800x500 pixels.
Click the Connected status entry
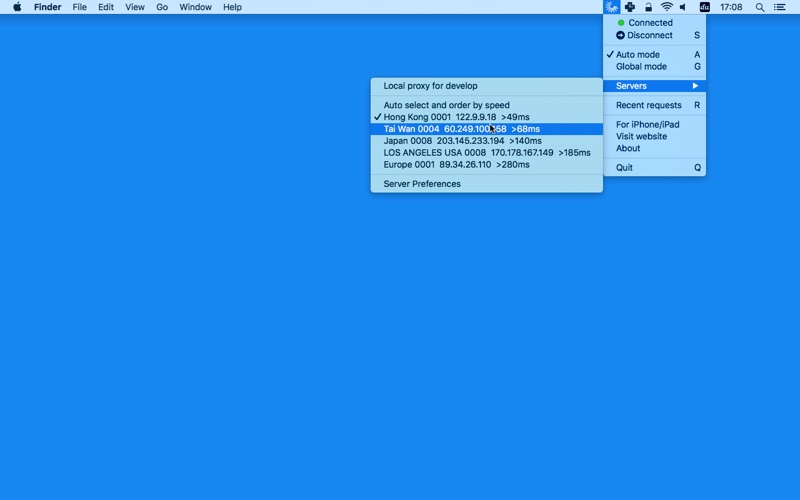pos(655,23)
